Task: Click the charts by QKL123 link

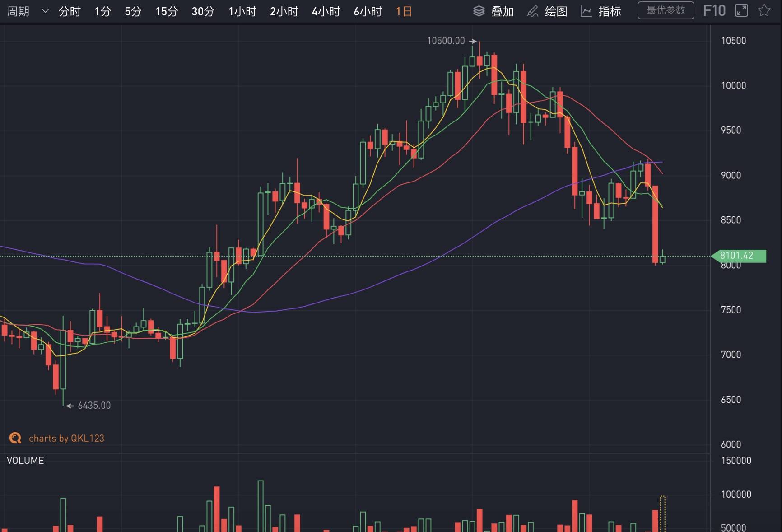Action: pos(66,438)
